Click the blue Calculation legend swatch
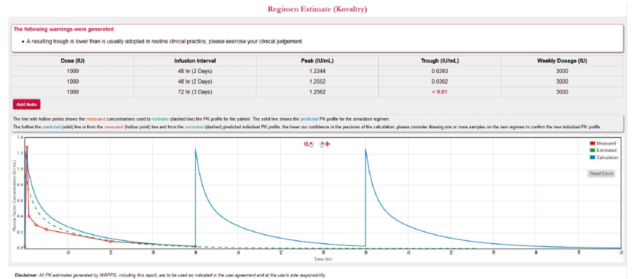The image size is (644, 279). point(592,157)
